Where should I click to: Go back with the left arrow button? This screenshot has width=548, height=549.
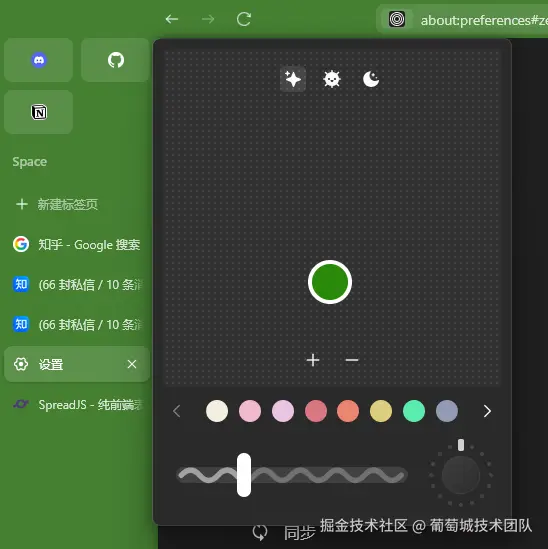pos(172,19)
